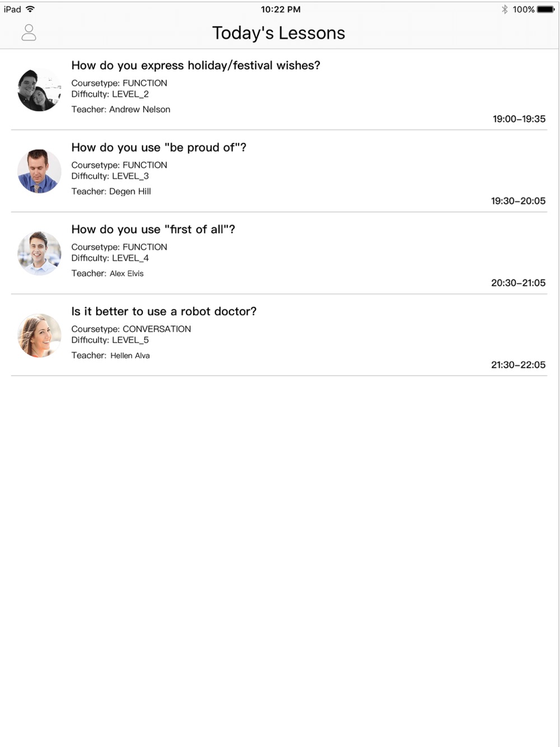Screen dimensions: 560x747
Task: Open Alex Elvis's avatar photo
Action: coord(39,254)
